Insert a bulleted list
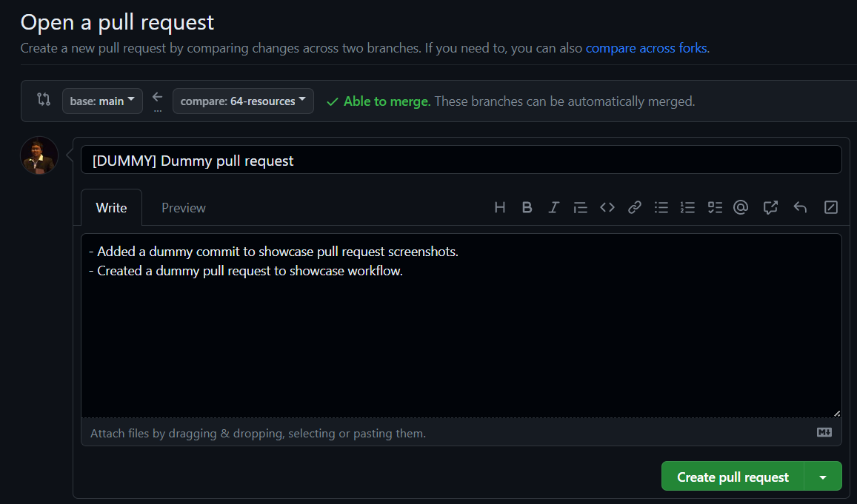 [x=661, y=207]
